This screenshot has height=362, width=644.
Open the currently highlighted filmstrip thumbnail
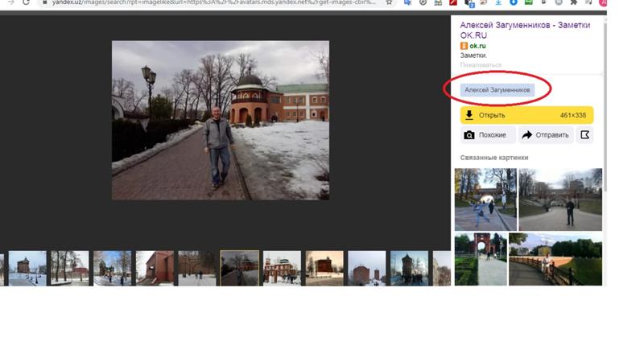click(x=239, y=268)
